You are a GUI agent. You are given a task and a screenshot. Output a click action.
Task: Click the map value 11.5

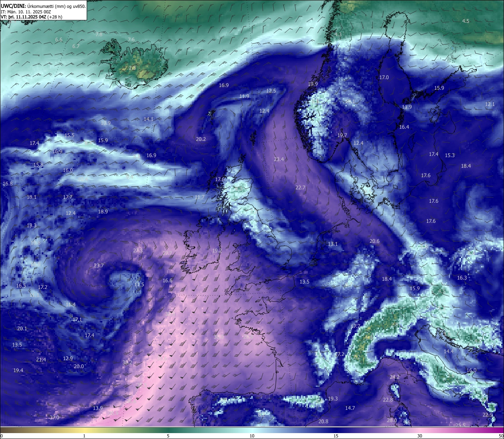139,284
